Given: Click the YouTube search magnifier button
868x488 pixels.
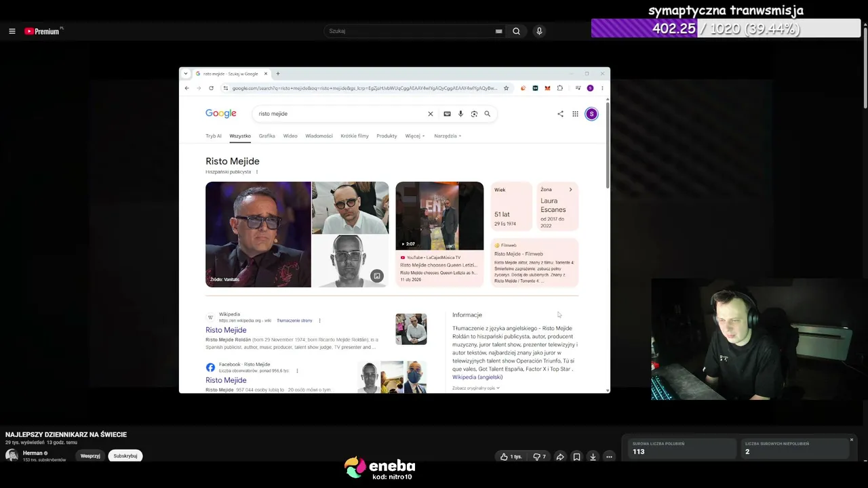Looking at the screenshot, I should pyautogui.click(x=516, y=31).
